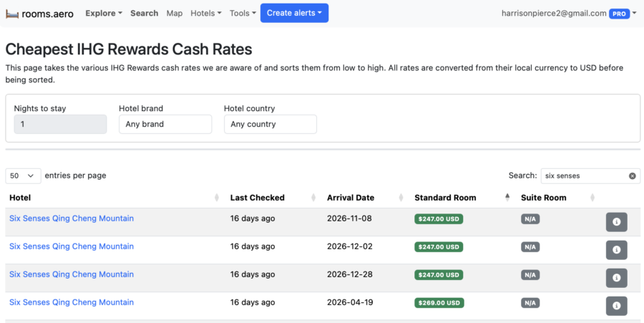The image size is (644, 323).
Task: Open Six Senses Qing Cheng Mountain for 2026-12-28
Action: coord(72,274)
